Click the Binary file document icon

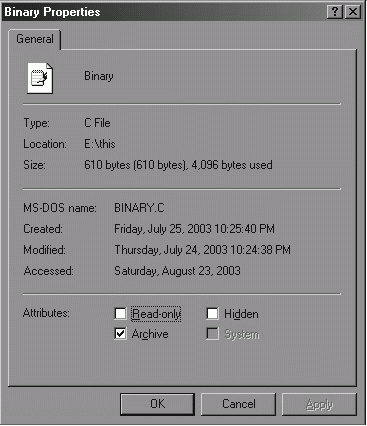tap(40, 79)
